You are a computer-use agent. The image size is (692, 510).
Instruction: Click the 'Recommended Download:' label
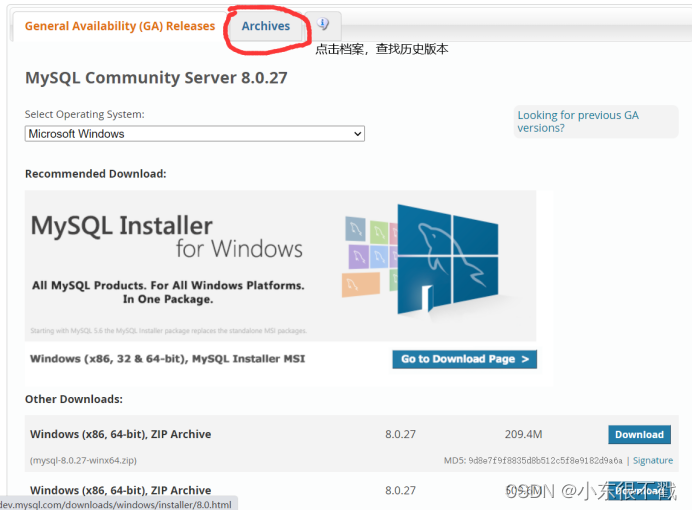[x=96, y=174]
